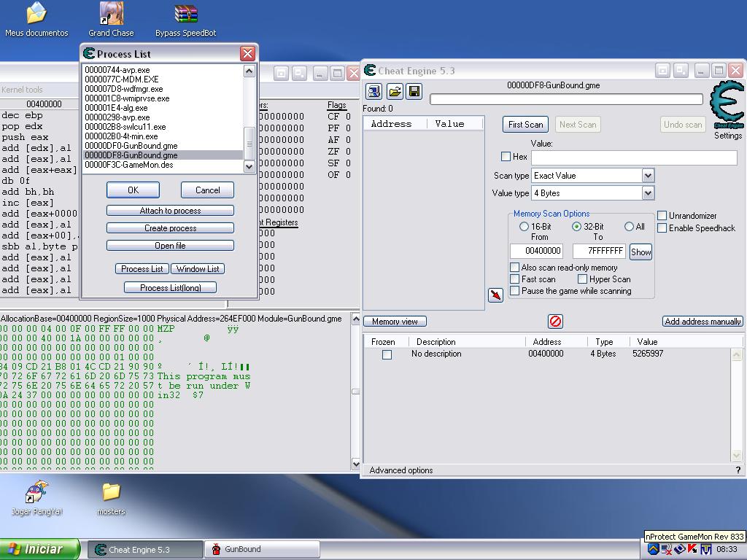
Task: Switch to GunBound taskbar item
Action: click(x=261, y=550)
